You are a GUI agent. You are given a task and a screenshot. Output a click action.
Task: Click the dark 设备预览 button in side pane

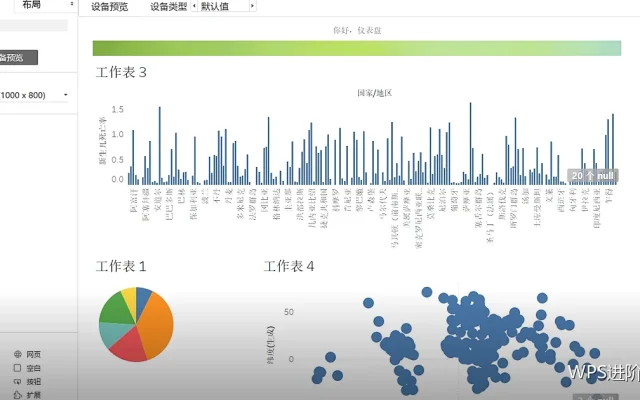[x=18, y=58]
